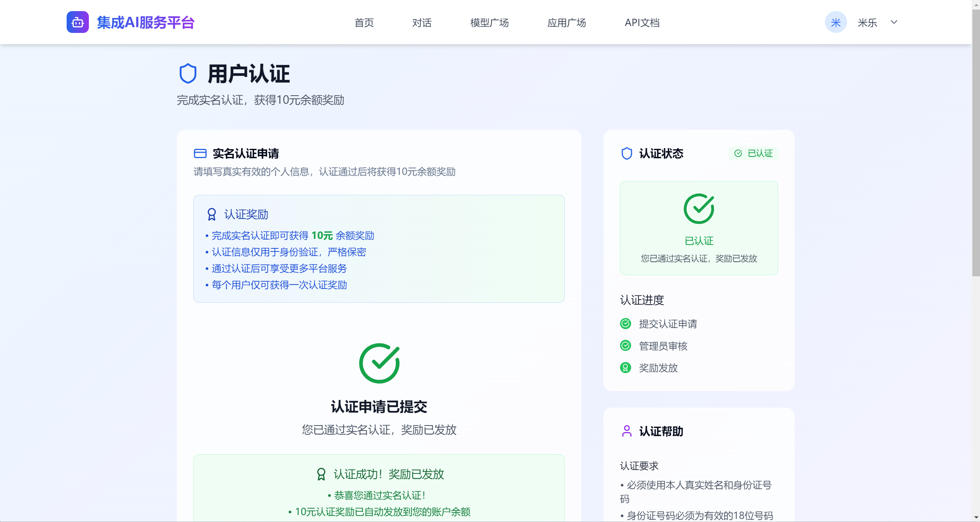The height and width of the screenshot is (522, 980).
Task: Click the text 认证申请已提交
Action: [379, 406]
